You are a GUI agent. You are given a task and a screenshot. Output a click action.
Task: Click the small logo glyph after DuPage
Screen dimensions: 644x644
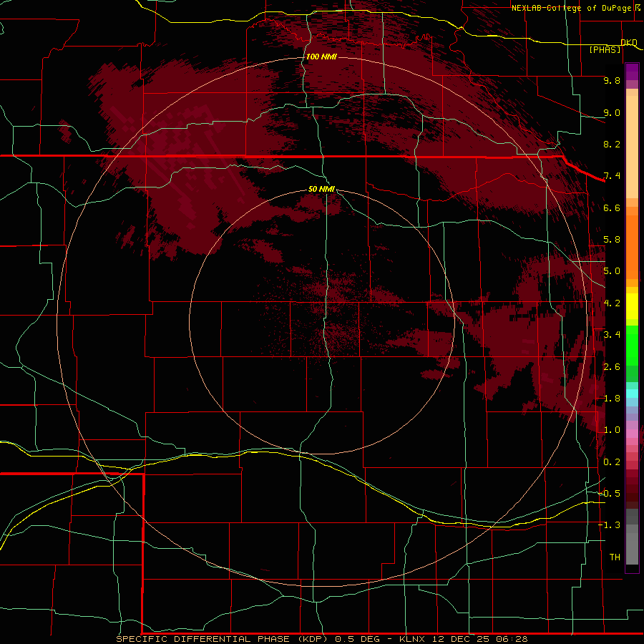[638, 7]
